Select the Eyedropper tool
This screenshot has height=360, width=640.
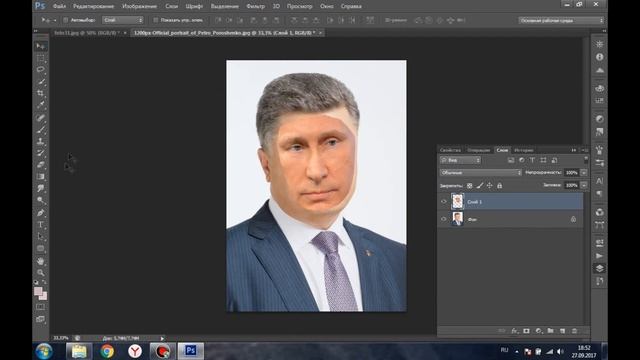tap(40, 105)
